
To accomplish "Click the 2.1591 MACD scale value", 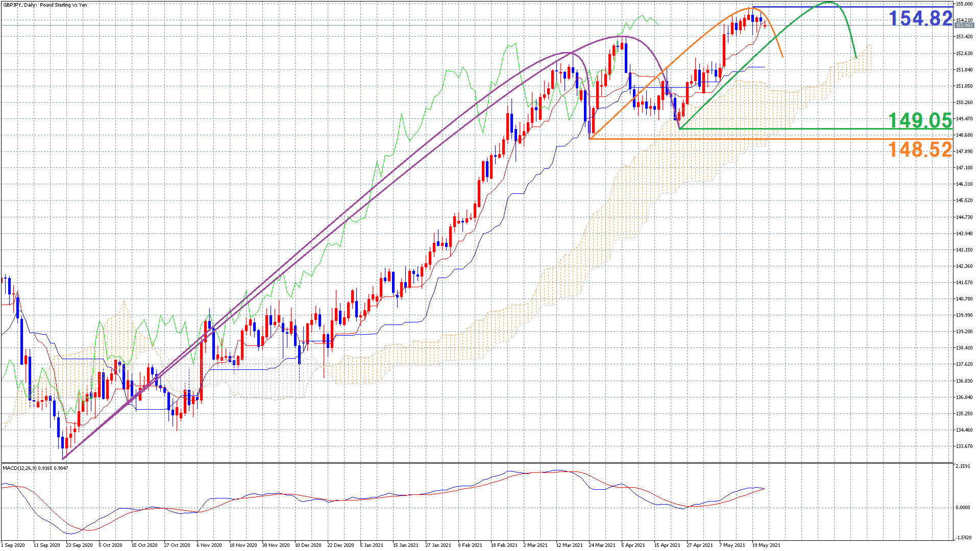I will tap(963, 466).
